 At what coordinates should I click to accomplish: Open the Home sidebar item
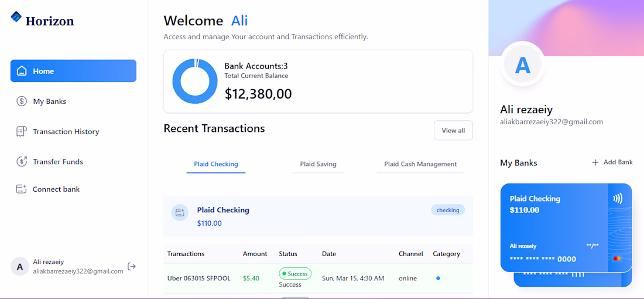coord(73,71)
